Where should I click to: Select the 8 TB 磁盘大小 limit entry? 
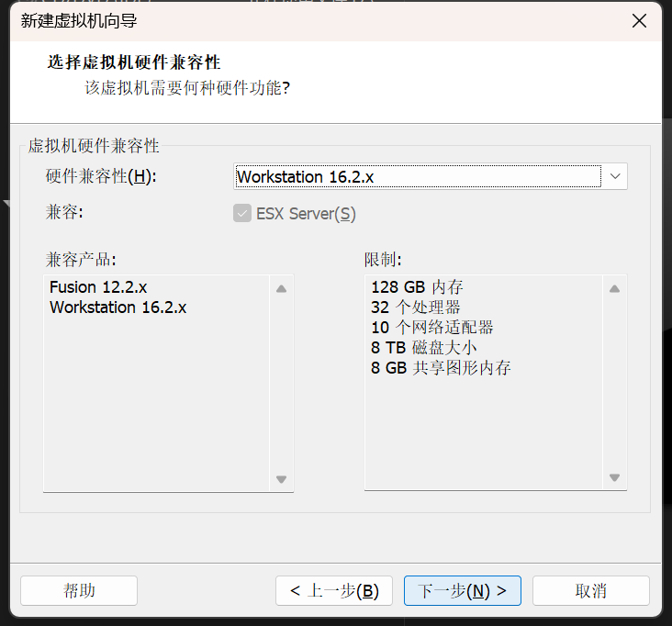[x=423, y=348]
